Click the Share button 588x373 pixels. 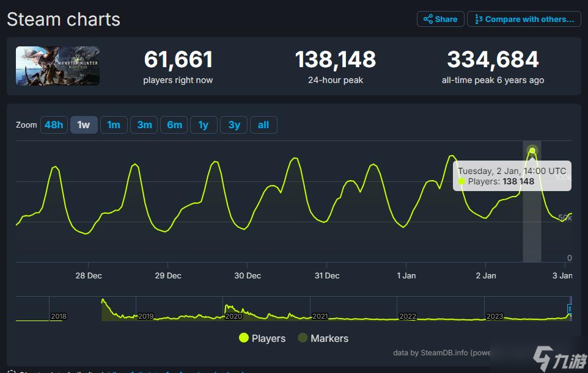pyautogui.click(x=440, y=19)
